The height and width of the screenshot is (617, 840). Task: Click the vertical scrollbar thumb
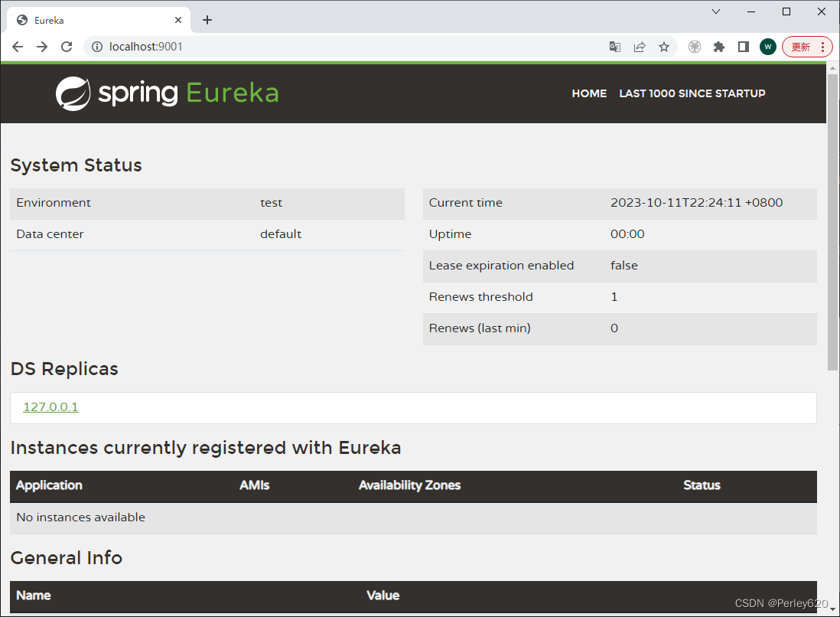(832, 222)
